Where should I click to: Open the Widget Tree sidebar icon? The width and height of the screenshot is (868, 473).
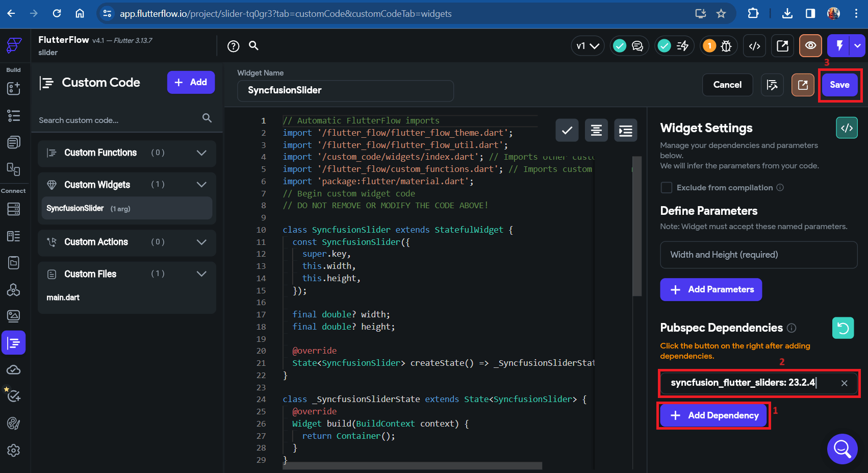(14, 116)
